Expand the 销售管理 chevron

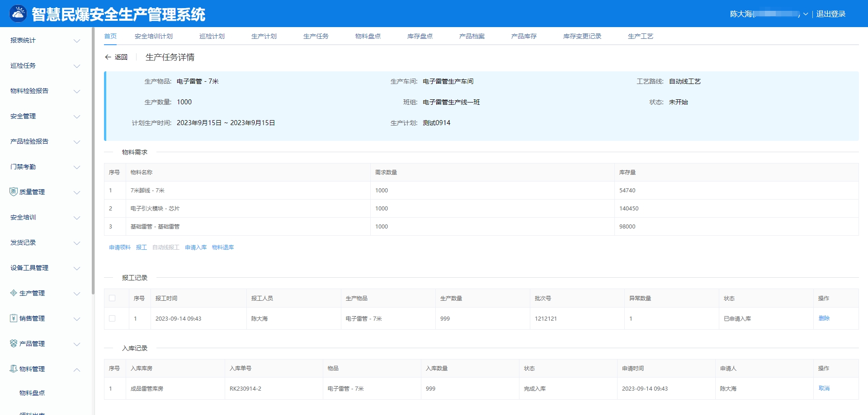[77, 319]
